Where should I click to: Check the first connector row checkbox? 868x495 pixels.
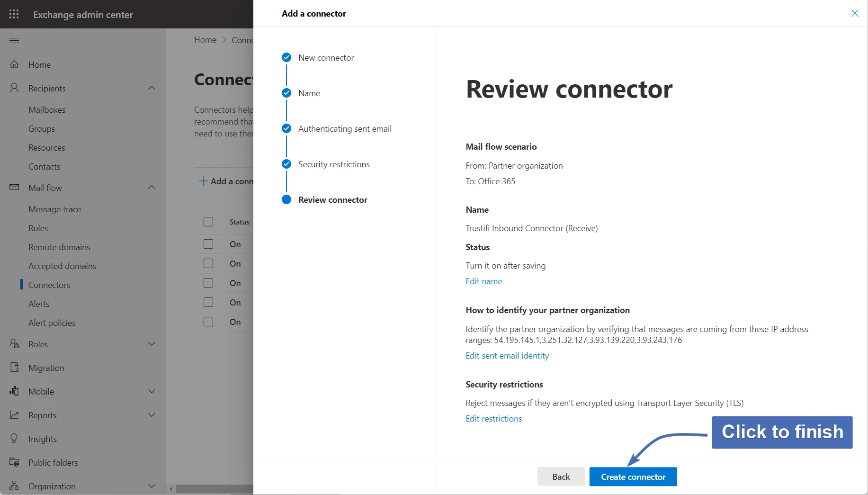(208, 244)
